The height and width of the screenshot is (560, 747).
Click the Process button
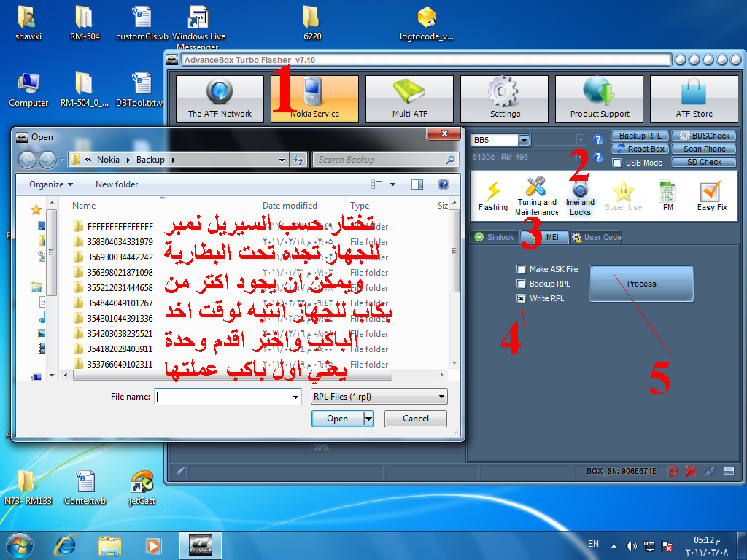[x=641, y=284]
